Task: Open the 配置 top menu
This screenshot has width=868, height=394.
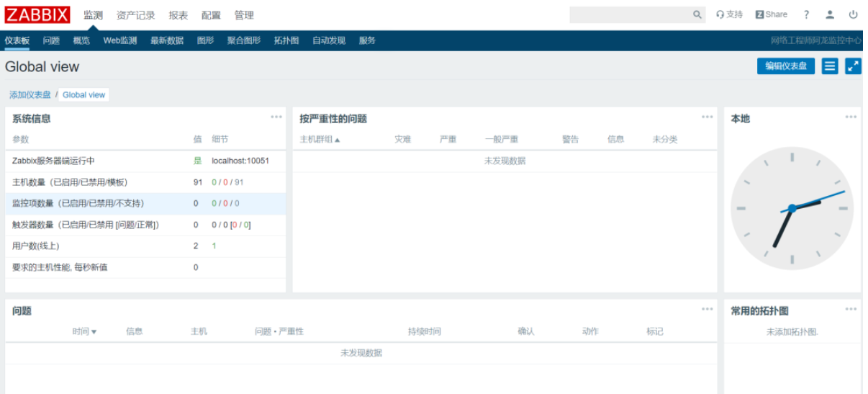Action: tap(211, 15)
